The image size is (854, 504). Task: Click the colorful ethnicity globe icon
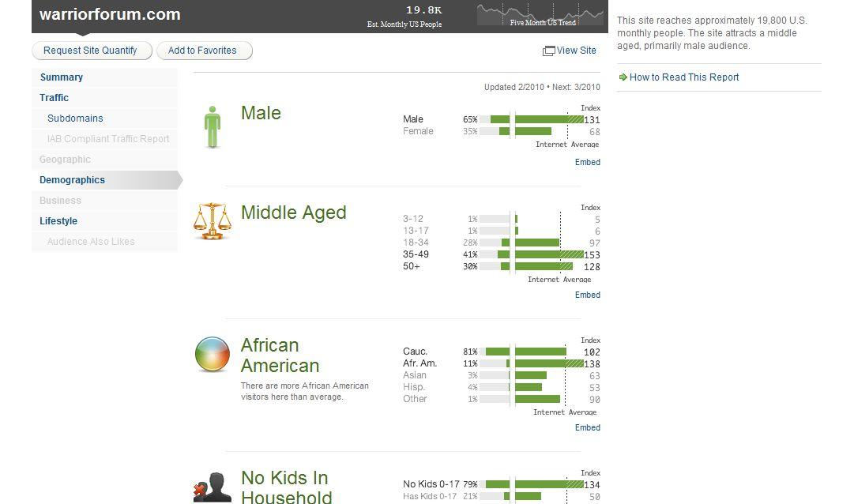(x=213, y=354)
